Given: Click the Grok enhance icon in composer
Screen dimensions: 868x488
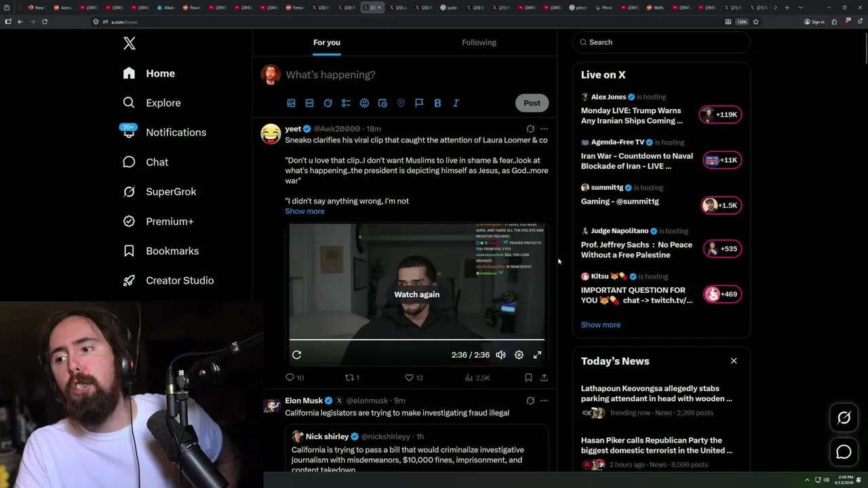Looking at the screenshot, I should click(328, 103).
